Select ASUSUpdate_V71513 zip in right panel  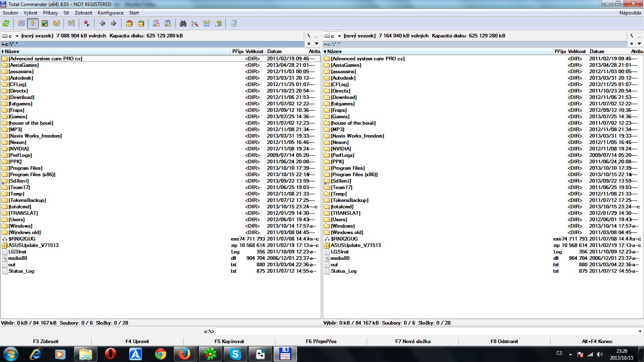point(356,245)
